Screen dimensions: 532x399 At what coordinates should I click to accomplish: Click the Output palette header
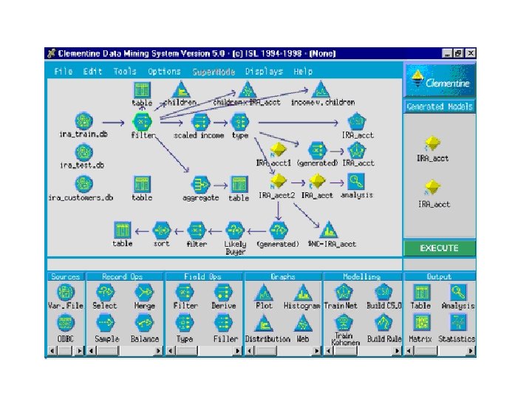440,276
